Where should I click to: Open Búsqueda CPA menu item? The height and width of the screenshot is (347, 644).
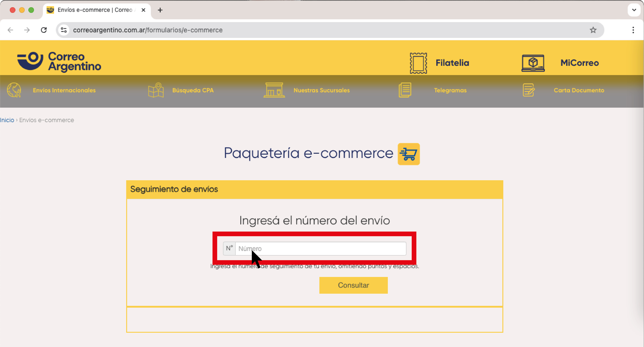(193, 90)
